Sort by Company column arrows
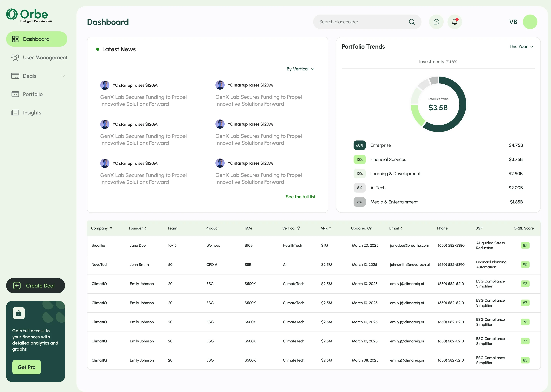551x392 pixels. coord(111,228)
